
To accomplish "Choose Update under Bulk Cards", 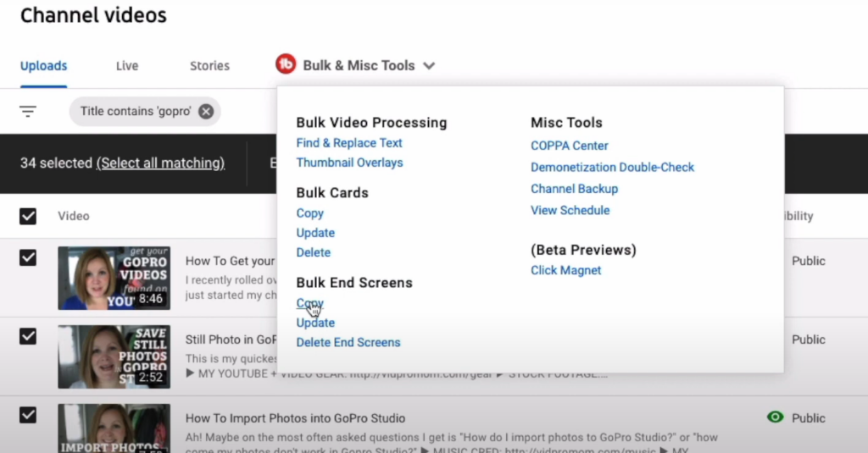I will point(315,233).
